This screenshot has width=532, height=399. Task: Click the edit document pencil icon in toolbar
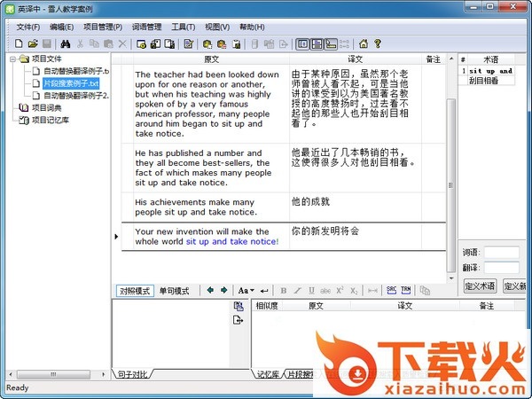tap(188, 43)
